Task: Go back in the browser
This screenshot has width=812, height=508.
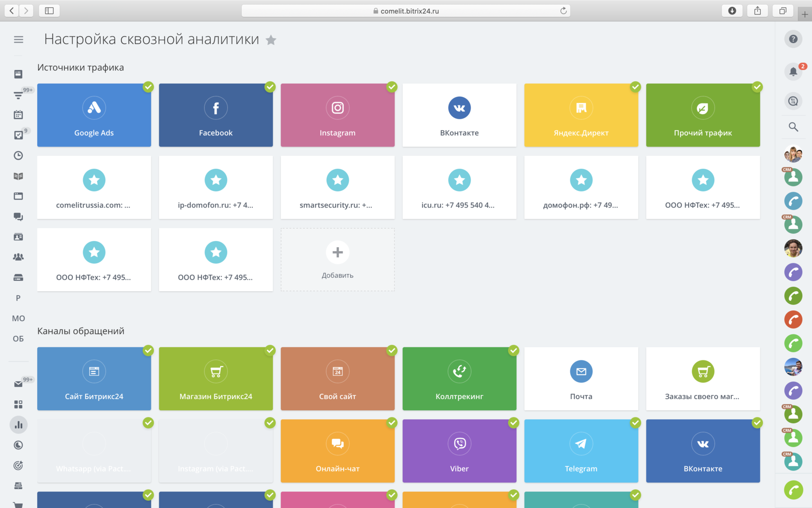Action: (x=12, y=11)
